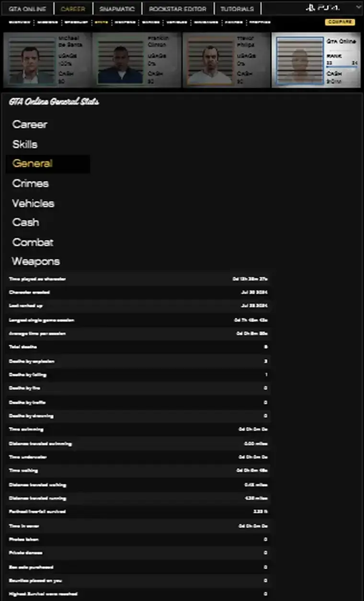View the Combat stats category
364x601 pixels.
coord(33,242)
